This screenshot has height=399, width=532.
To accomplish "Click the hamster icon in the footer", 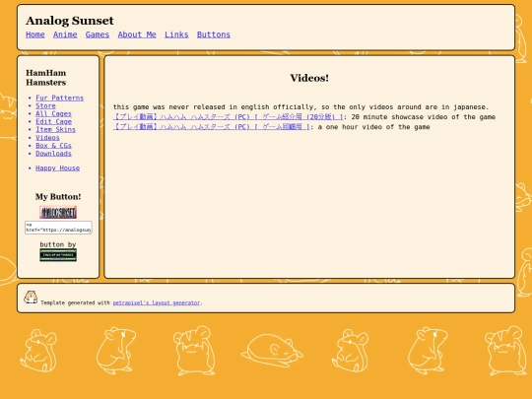I will [31, 297].
